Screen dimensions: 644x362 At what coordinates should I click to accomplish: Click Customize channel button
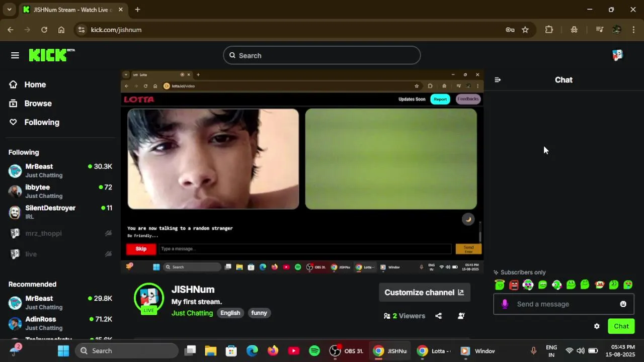[424, 292]
